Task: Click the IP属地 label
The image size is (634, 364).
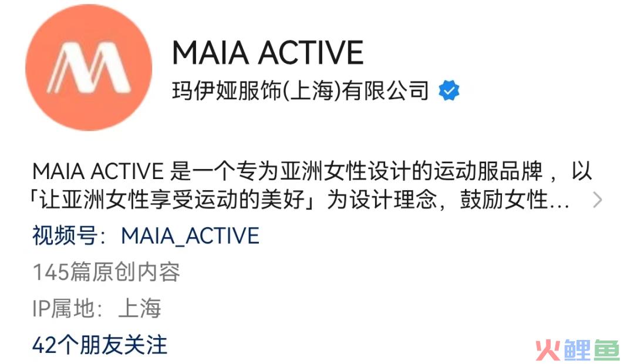Action: coord(63,308)
